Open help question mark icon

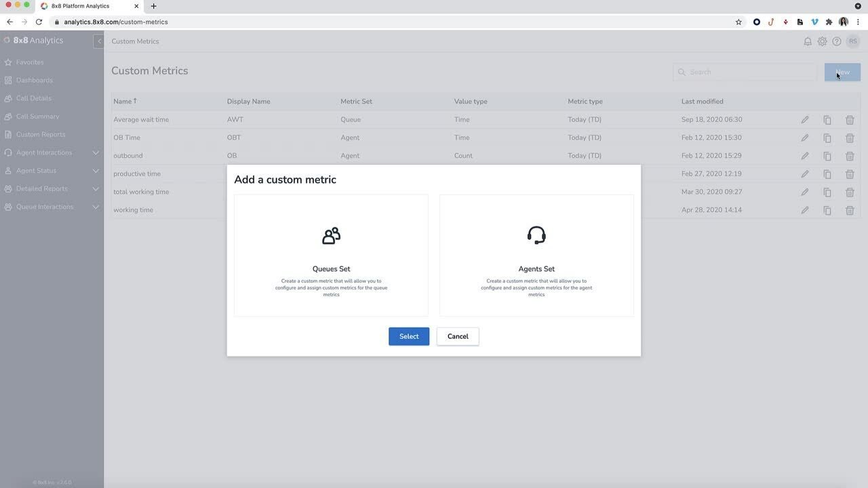click(837, 41)
